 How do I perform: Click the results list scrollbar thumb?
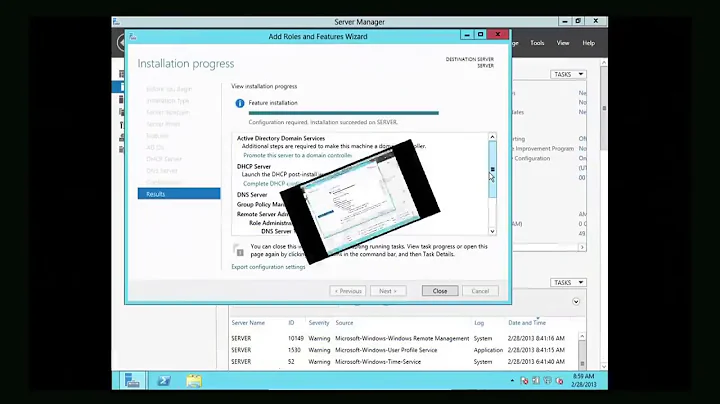click(492, 169)
